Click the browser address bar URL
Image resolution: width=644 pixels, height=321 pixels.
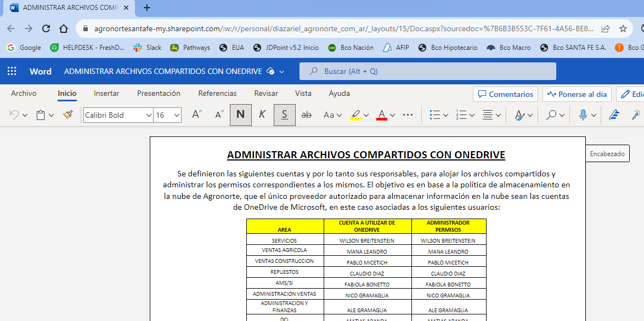click(x=344, y=28)
